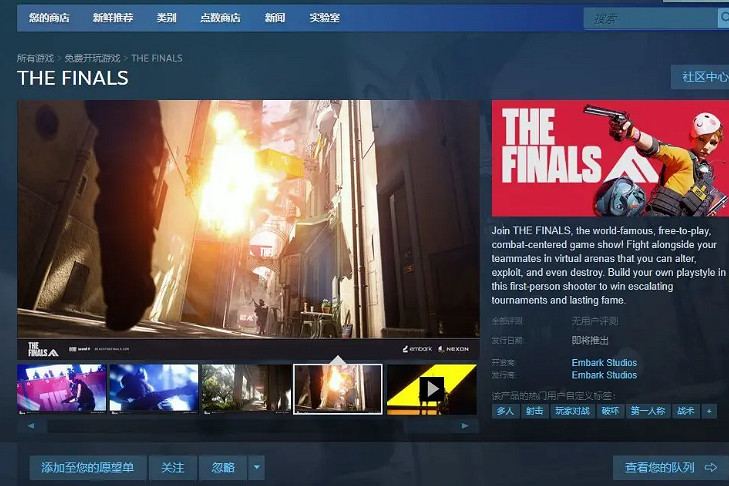Viewport: 729px width, 486px height.
Task: Click the thumbnail strip right arrow
Action: [464, 426]
